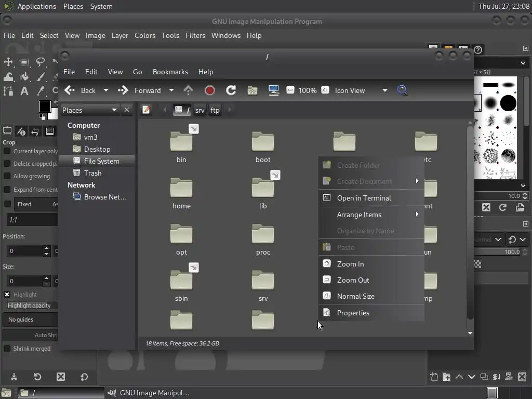Choose Zoom In from context menu

coord(371,263)
